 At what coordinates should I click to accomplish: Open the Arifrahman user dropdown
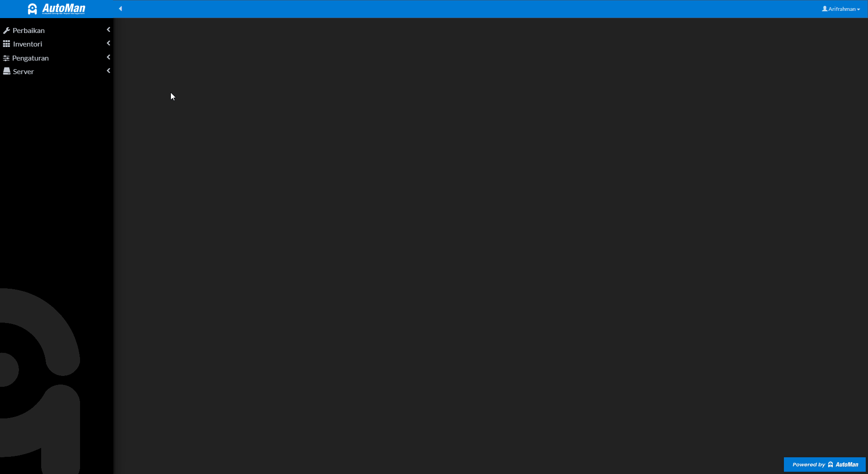(841, 9)
